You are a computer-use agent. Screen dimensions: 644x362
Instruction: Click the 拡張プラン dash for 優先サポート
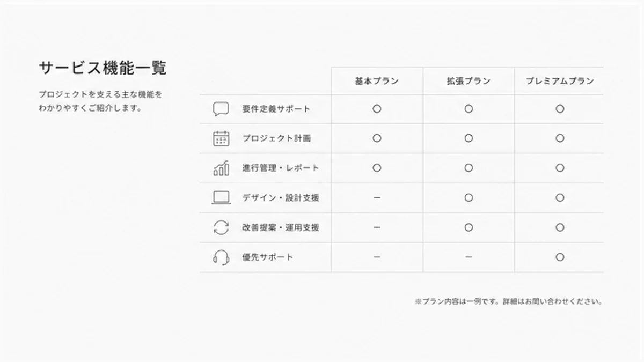[469, 257]
